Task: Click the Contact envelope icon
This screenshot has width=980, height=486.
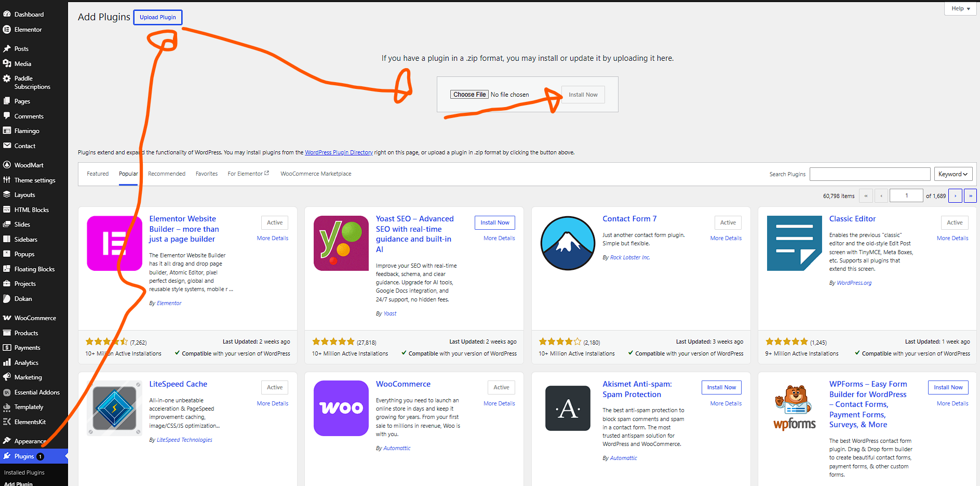Action: tap(7, 146)
